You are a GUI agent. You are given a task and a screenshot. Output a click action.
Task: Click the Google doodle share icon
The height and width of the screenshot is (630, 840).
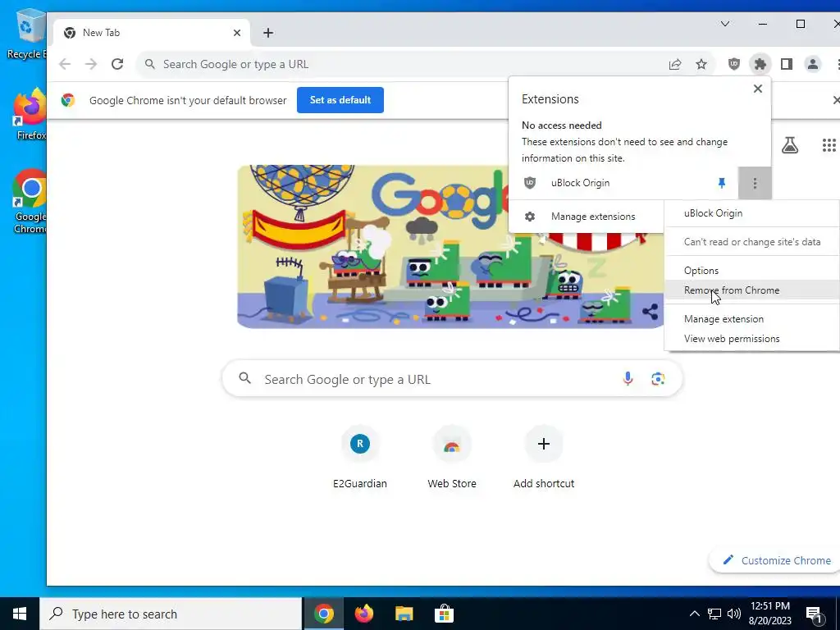click(x=650, y=312)
